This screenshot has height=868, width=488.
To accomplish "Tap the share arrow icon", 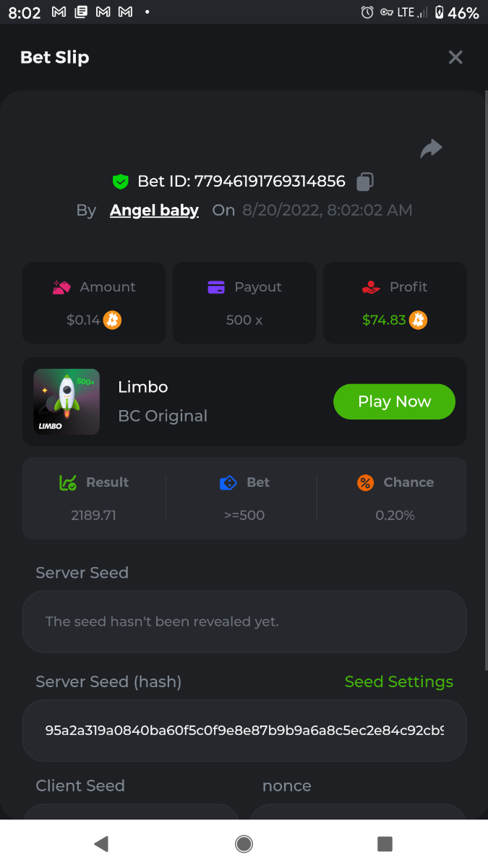I will 431,149.
